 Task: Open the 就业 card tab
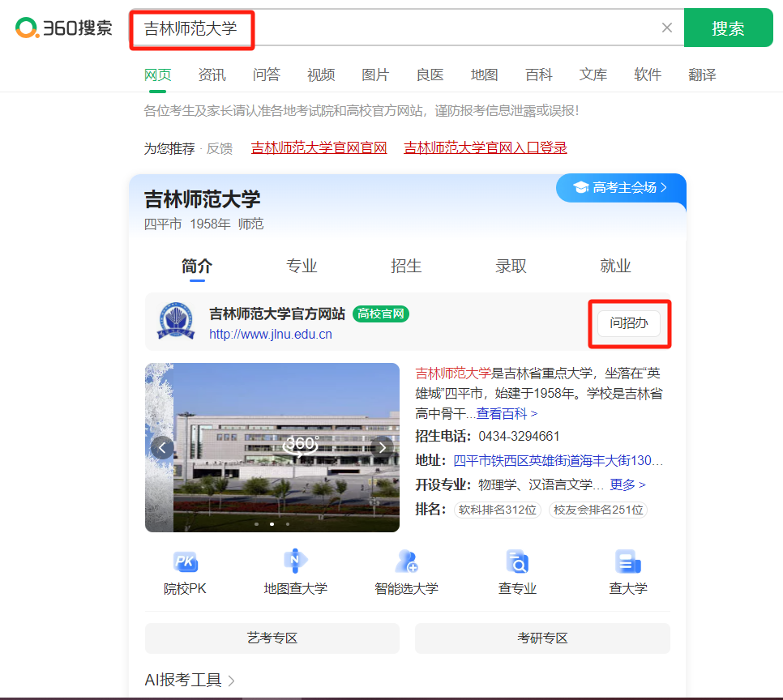tap(615, 266)
